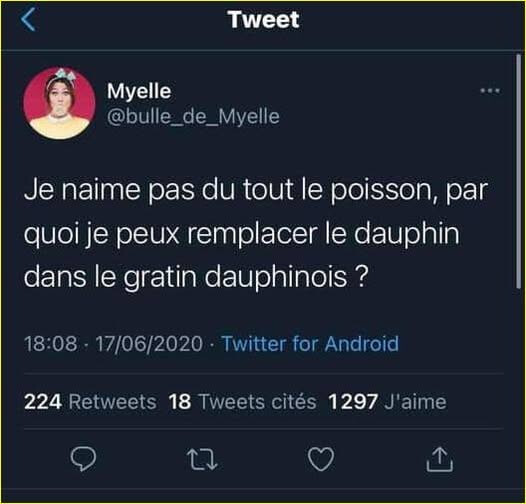Go back using the top-left arrow
The width and height of the screenshot is (526, 504).
pyautogui.click(x=28, y=19)
